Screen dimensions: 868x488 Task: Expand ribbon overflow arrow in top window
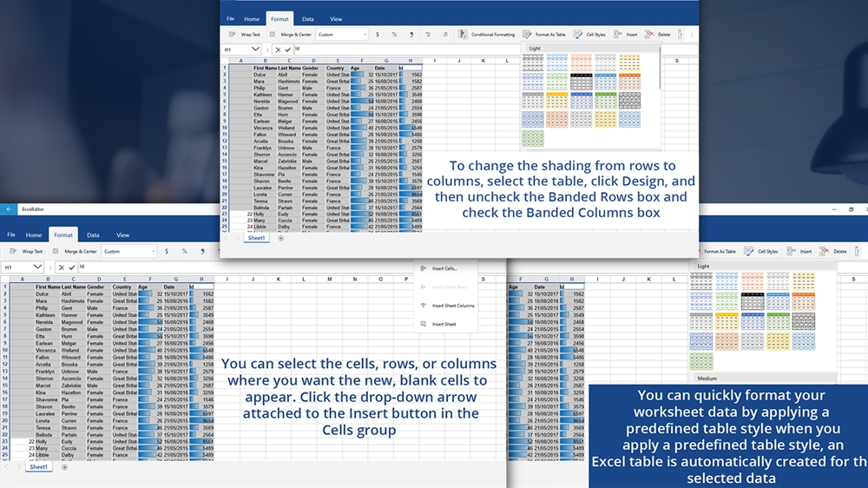coord(692,35)
